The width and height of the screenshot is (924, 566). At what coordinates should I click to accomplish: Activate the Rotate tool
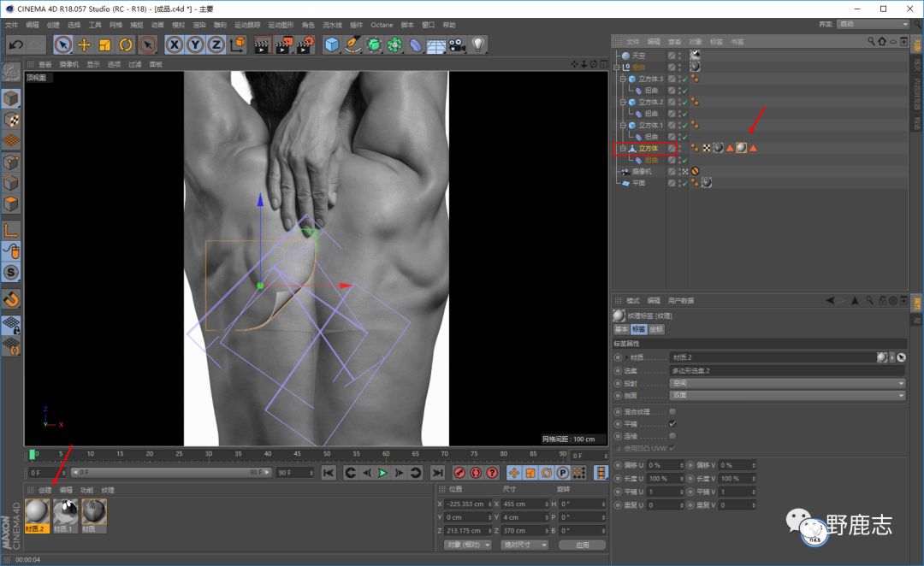pos(126,44)
